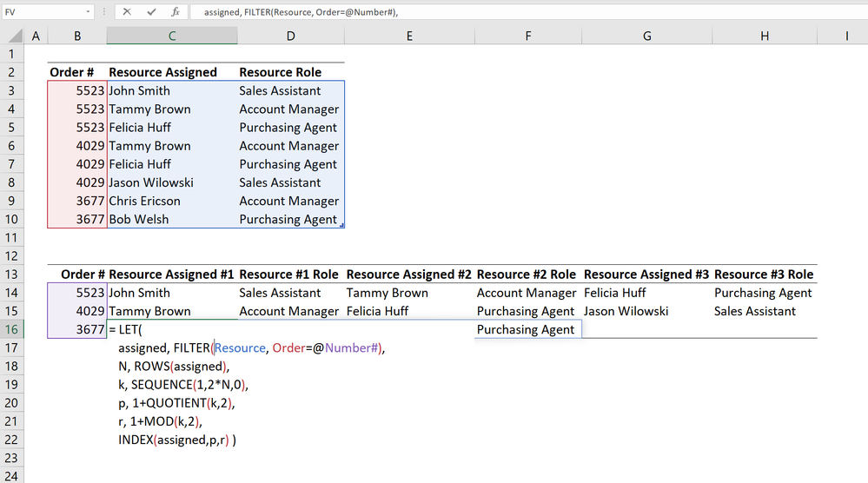Image resolution: width=868 pixels, height=483 pixels.
Task: Click 'Felicia Huff' in row 7
Action: point(140,164)
